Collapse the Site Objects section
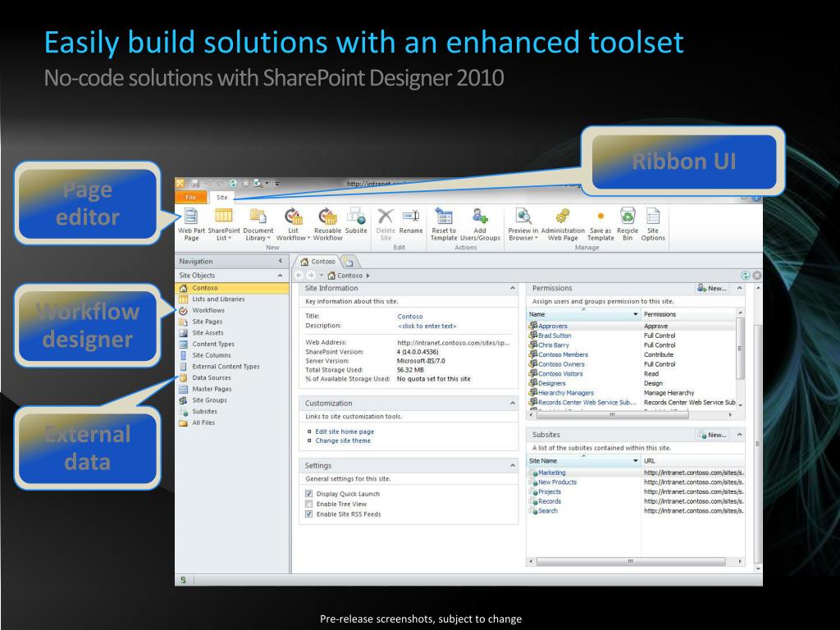 (x=281, y=276)
